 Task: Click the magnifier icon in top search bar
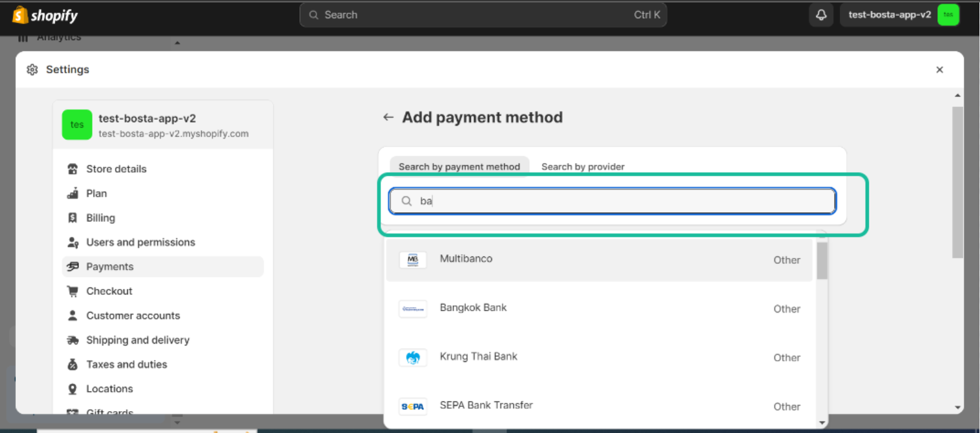coord(313,15)
